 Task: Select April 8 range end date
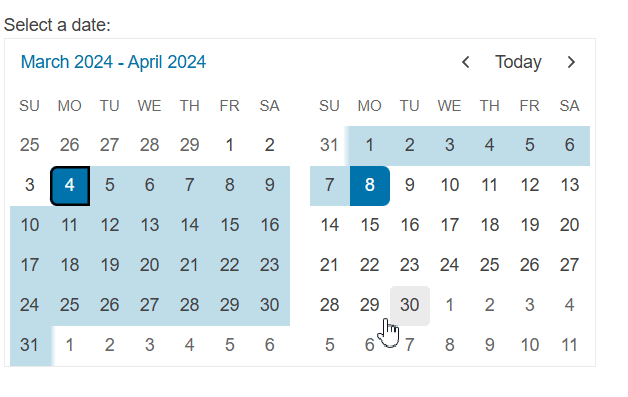(x=370, y=186)
